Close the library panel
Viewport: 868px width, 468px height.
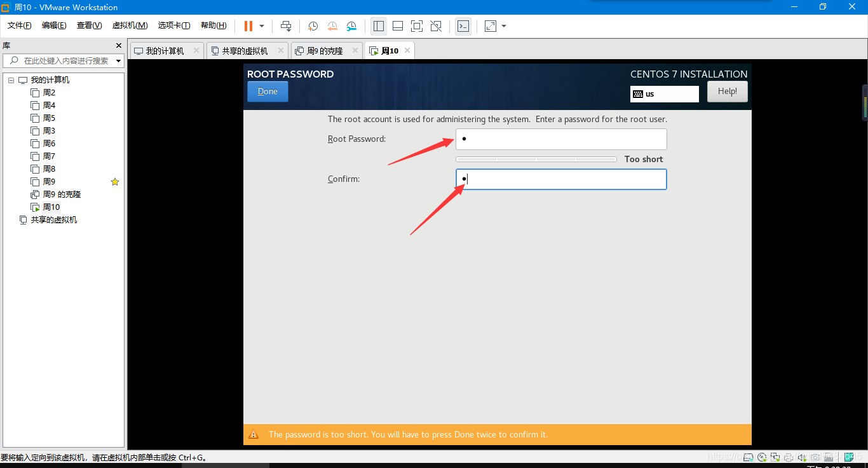pos(118,46)
